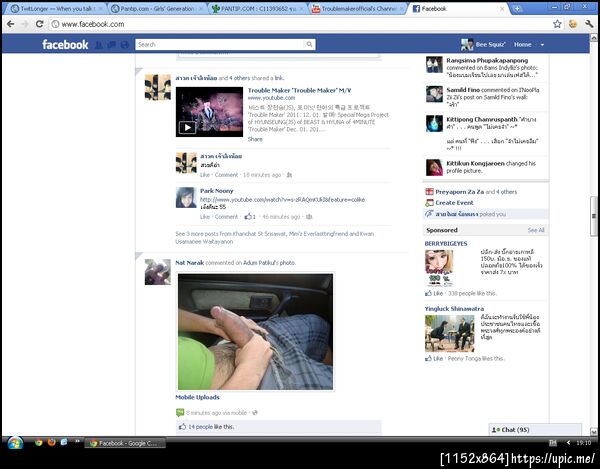Click See All in the Sponsored section

pyautogui.click(x=536, y=230)
